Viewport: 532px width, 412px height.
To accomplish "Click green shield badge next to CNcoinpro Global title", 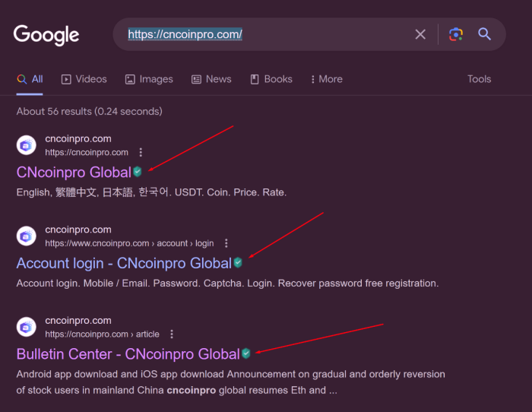I will pos(137,172).
